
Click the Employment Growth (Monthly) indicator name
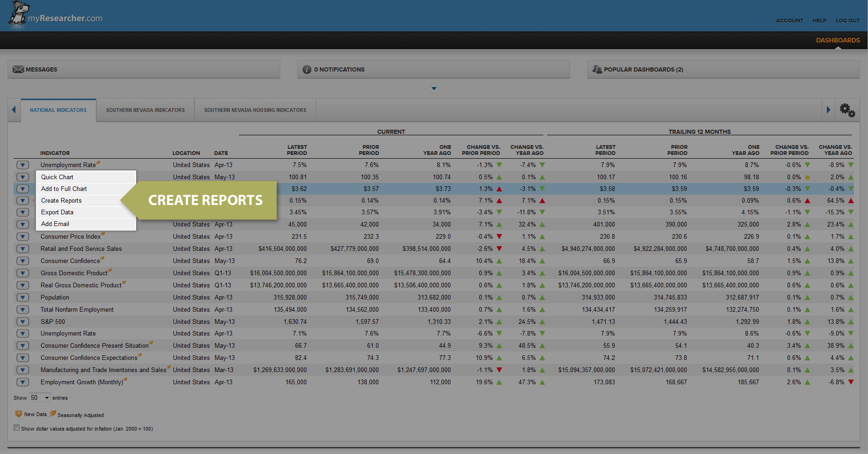82,382
